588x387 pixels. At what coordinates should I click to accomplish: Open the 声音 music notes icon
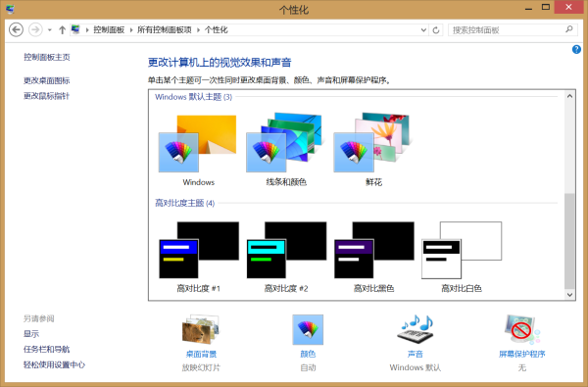(x=416, y=329)
